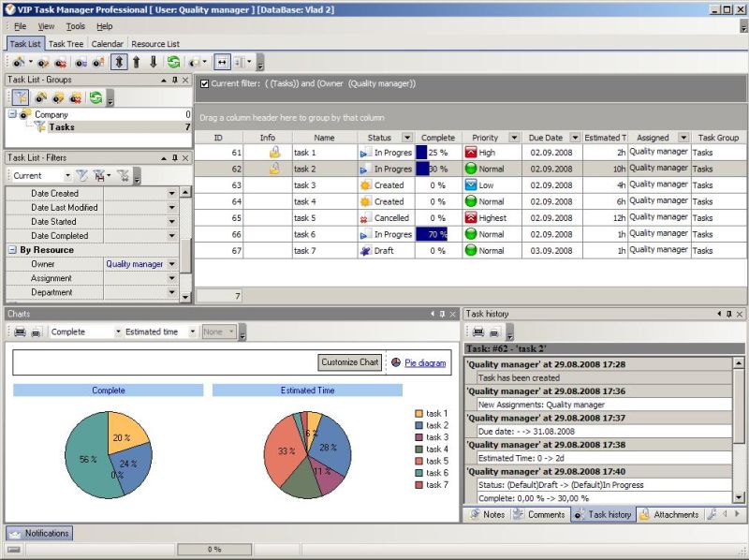Open the Estimated time chart dropdown

click(x=192, y=332)
